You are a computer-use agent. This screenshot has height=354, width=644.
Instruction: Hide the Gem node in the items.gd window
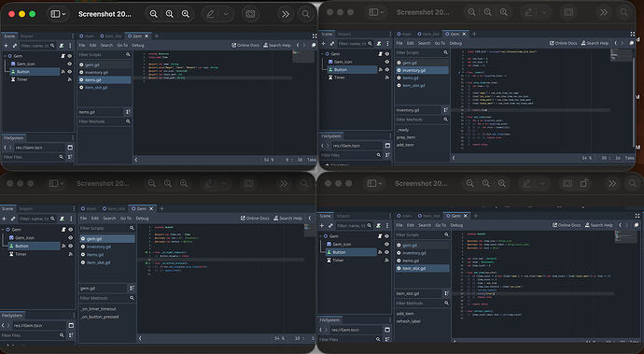pyautogui.click(x=69, y=56)
